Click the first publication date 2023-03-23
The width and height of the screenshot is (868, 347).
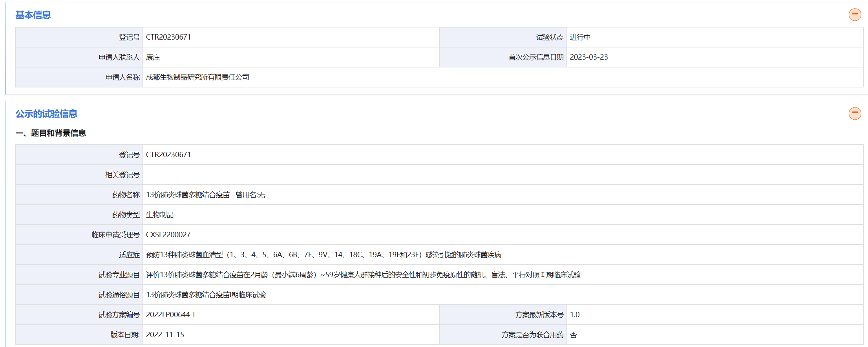coord(588,57)
